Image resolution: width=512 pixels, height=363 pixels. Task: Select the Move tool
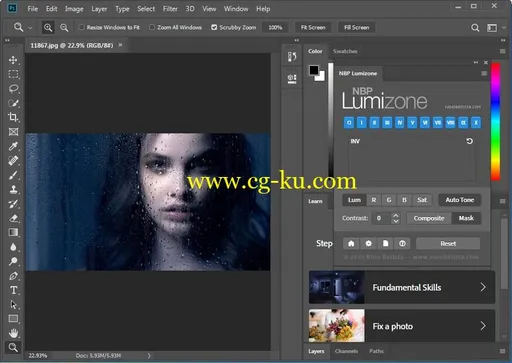click(13, 60)
